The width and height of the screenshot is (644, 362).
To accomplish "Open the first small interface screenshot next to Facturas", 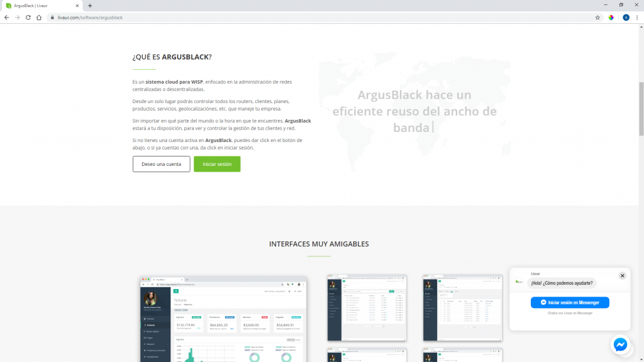I will click(x=367, y=308).
